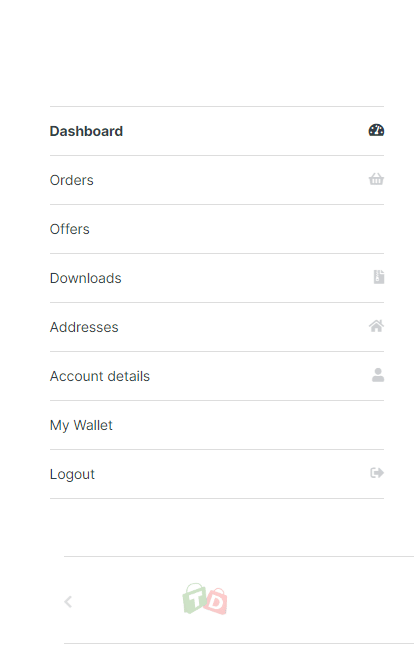The image size is (414, 647).
Task: Choose the Logout text label
Action: (72, 475)
